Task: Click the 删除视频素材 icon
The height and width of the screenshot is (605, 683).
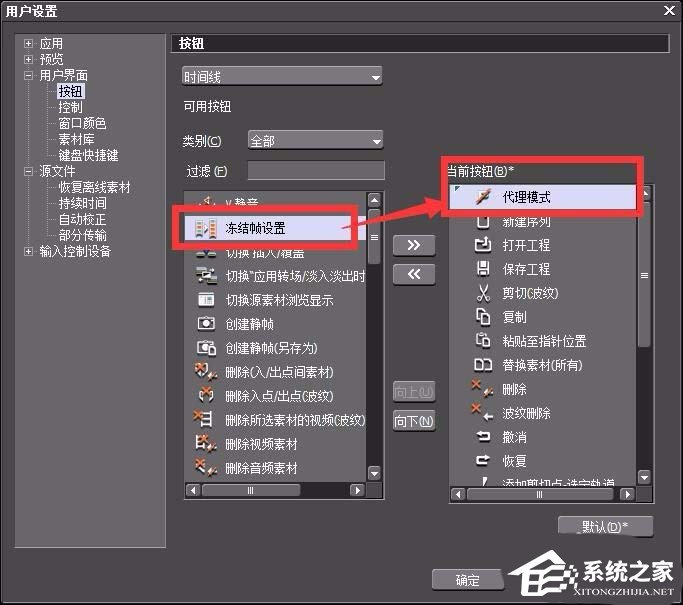Action: 206,443
